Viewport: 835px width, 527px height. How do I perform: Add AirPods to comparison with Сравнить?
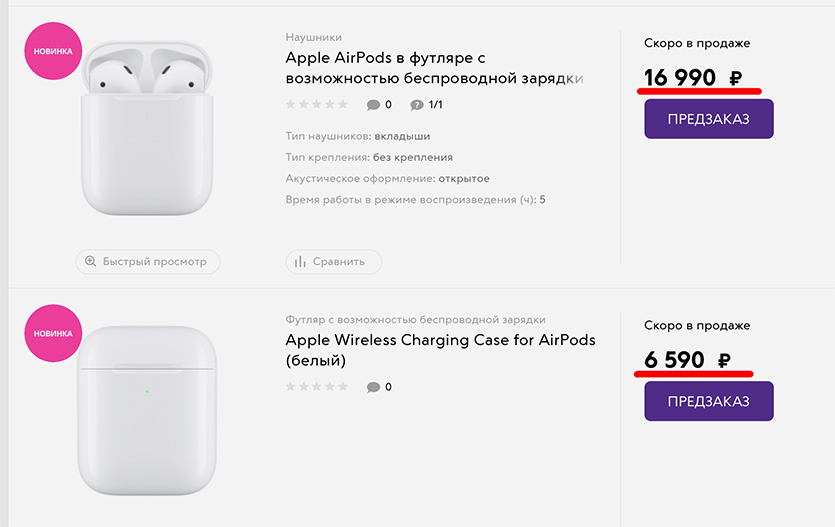click(x=334, y=262)
